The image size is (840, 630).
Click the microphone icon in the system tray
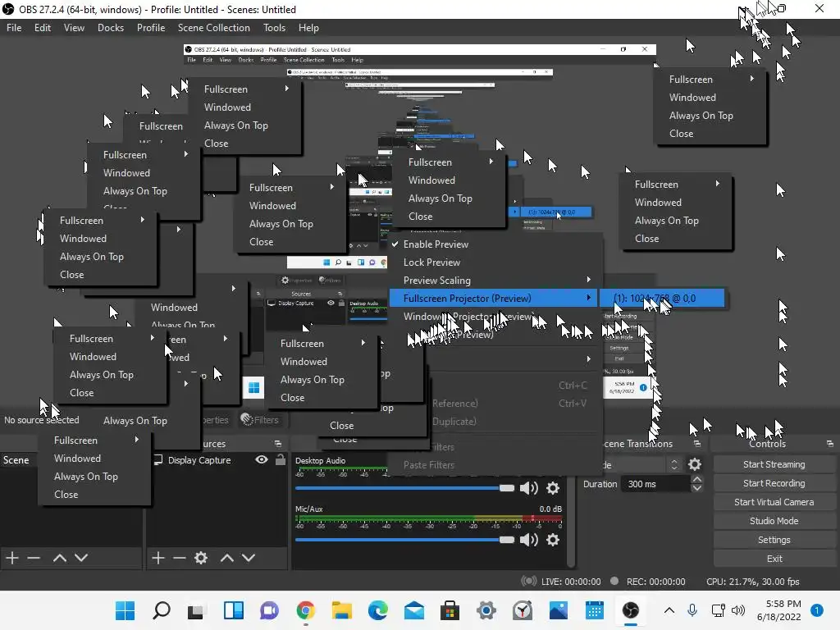692,610
